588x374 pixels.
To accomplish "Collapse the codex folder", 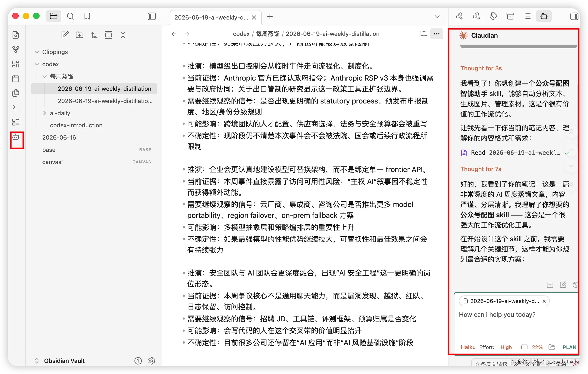I will point(37,64).
